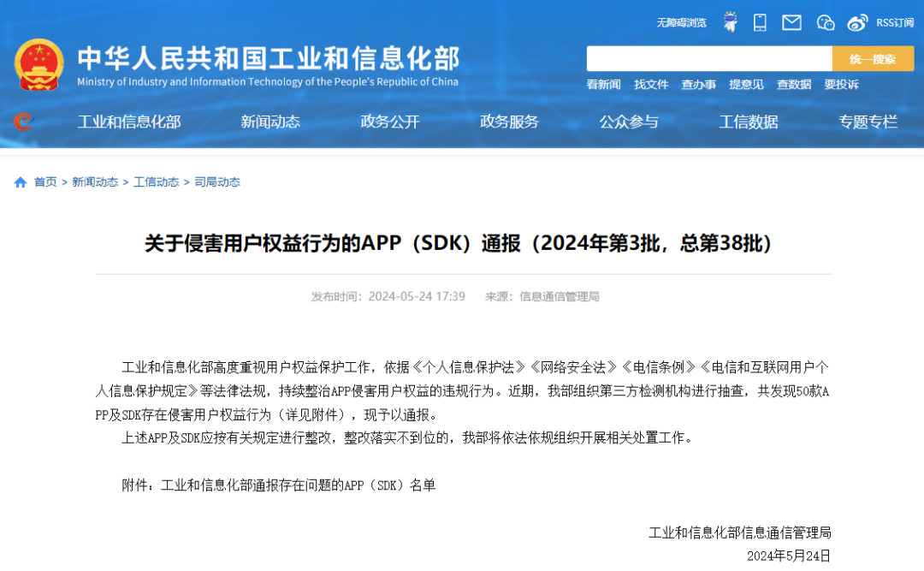The width and height of the screenshot is (924, 571).
Task: Click the 统一搜索 search button
Action: [873, 59]
